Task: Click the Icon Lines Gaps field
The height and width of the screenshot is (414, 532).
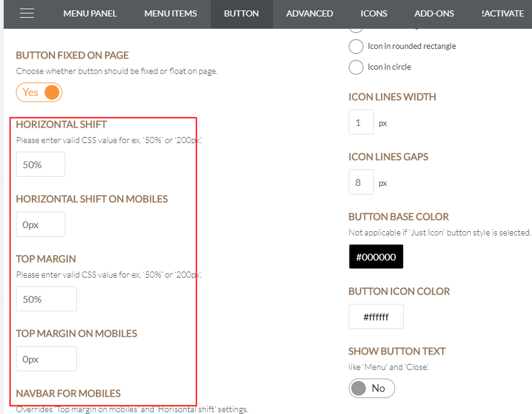Action: coord(361,182)
